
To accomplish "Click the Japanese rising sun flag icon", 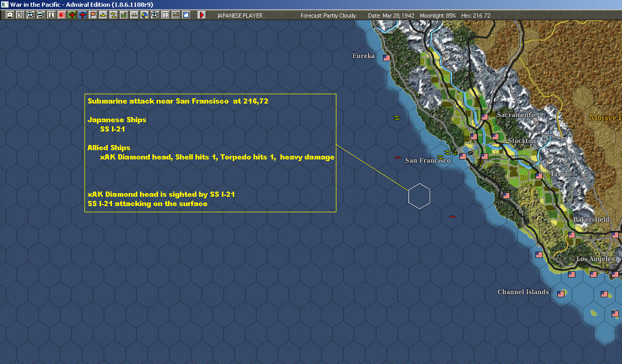I will [x=62, y=15].
